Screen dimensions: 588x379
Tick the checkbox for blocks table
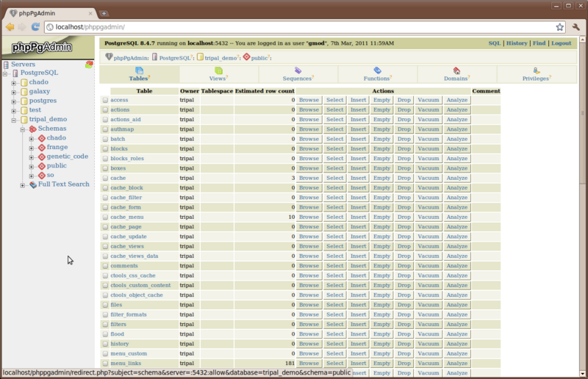coord(105,149)
